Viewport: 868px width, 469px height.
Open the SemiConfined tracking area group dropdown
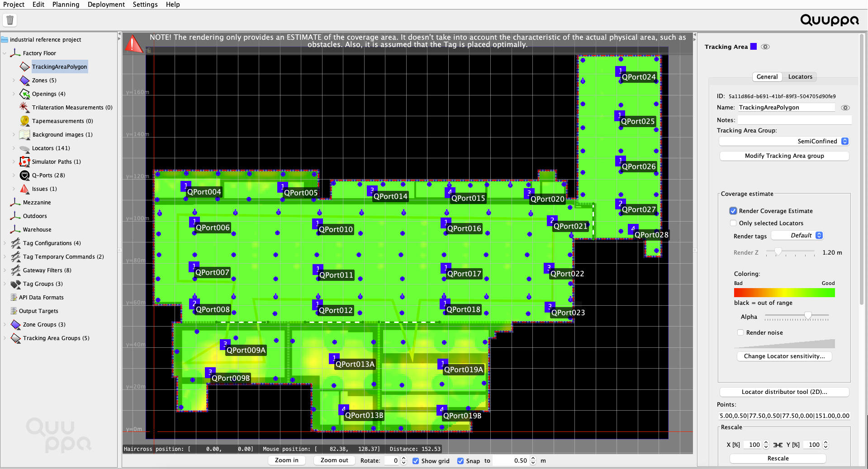tap(784, 141)
